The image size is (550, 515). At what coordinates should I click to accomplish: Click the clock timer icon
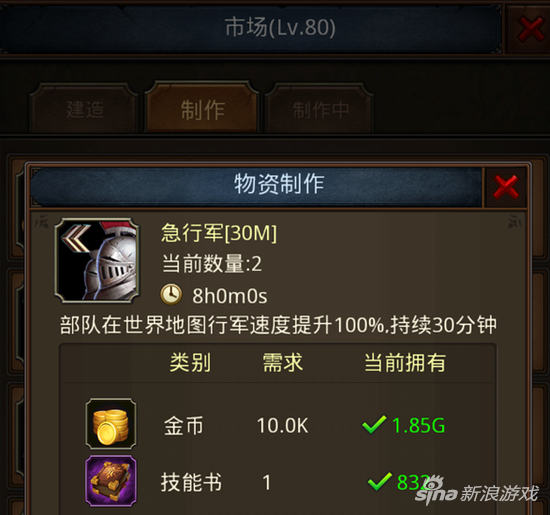coord(171,294)
